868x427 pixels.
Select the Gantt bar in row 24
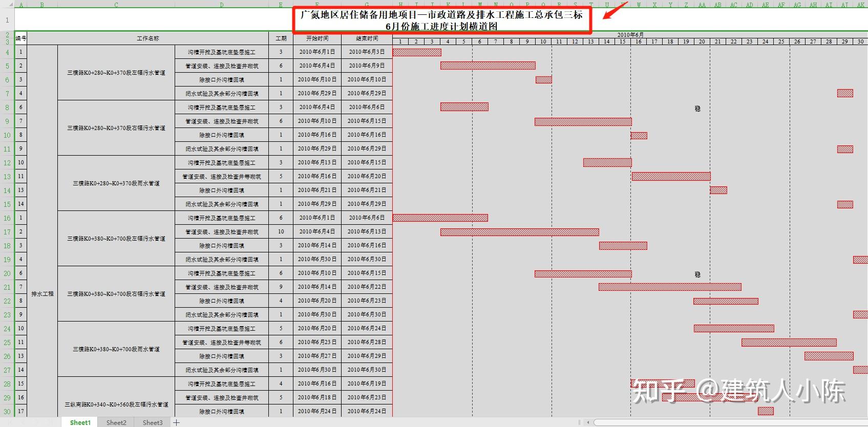[734, 329]
